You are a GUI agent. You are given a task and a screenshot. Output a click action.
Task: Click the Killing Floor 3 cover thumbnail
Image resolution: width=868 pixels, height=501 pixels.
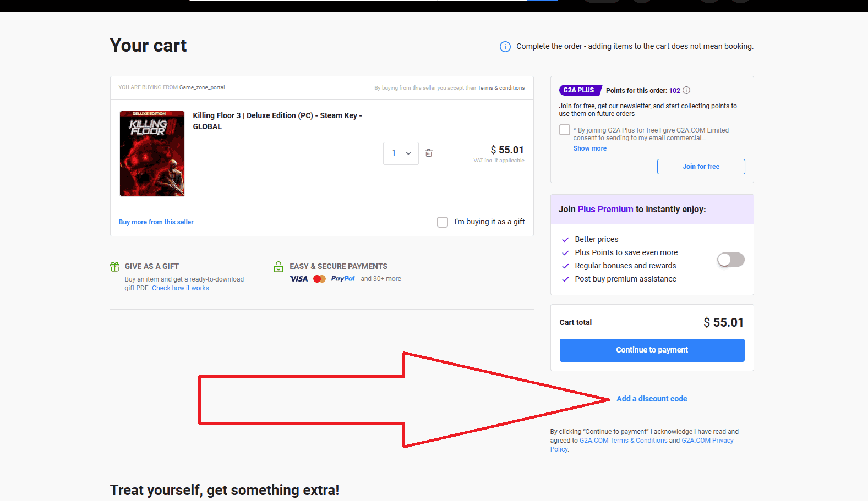click(x=152, y=153)
